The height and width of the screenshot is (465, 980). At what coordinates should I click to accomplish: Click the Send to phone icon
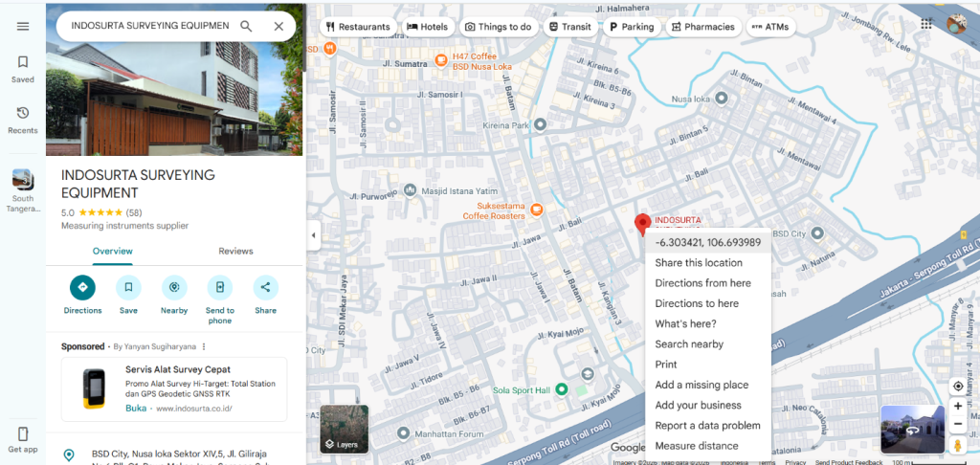220,287
